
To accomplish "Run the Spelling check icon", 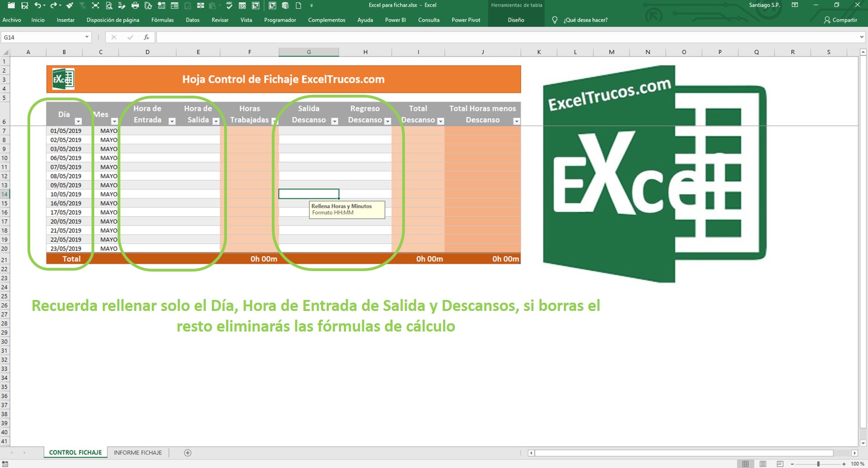I will coord(229,6).
